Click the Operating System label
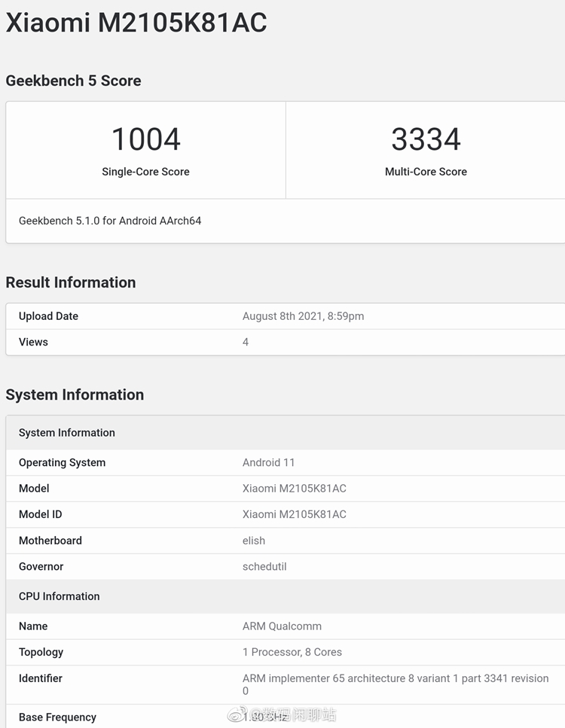This screenshot has height=728, width=565. (x=63, y=462)
